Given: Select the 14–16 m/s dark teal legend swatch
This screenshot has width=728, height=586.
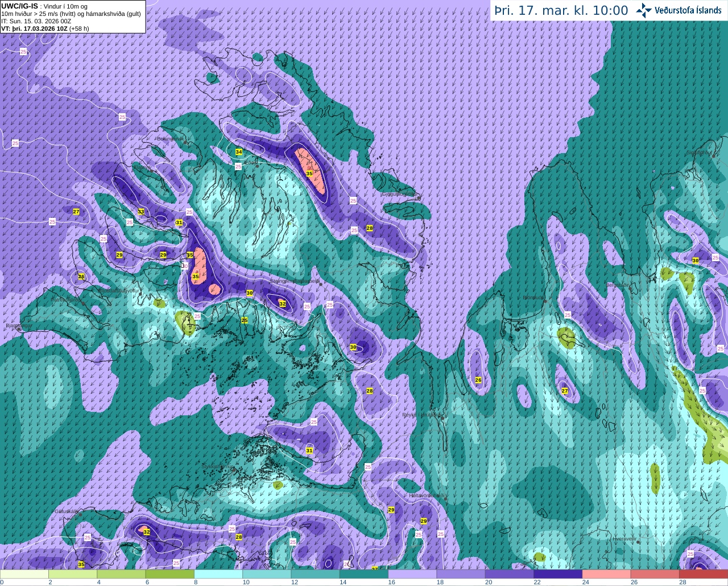Looking at the screenshot, I should pos(364,574).
